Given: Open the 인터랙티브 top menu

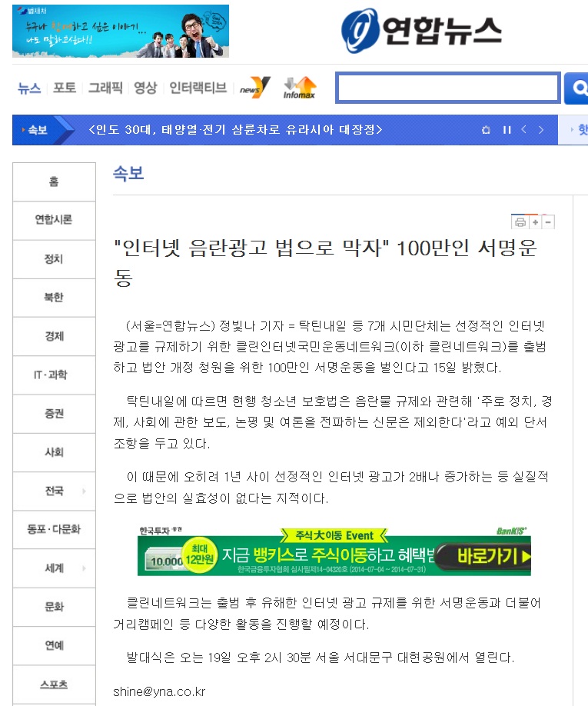Looking at the screenshot, I should (198, 88).
